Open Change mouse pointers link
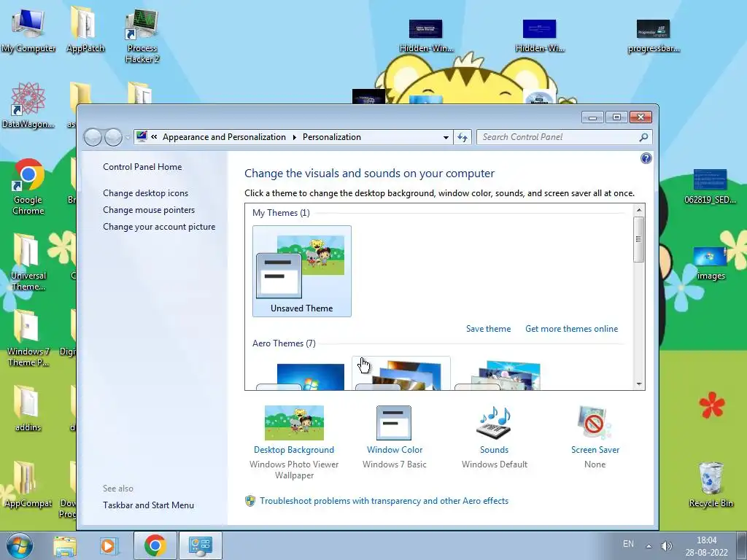The image size is (747, 560). (149, 209)
